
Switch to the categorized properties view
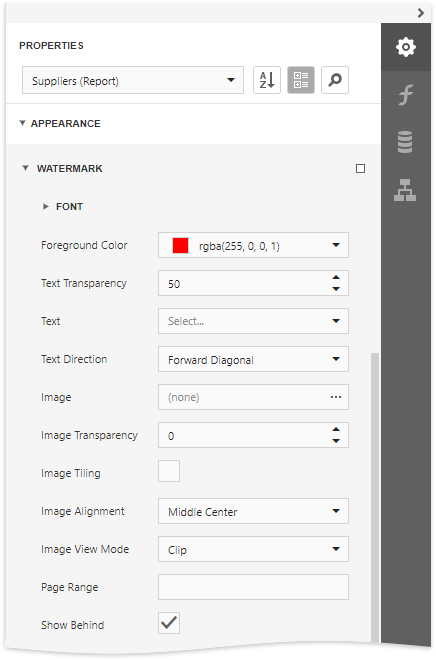301,80
